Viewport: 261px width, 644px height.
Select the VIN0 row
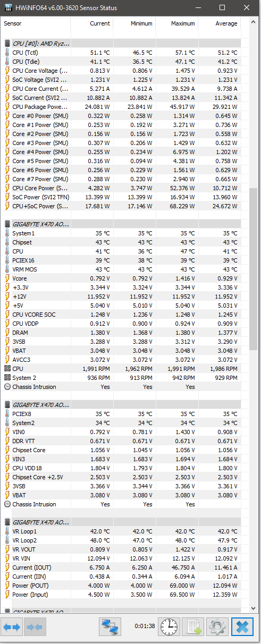(x=121, y=432)
